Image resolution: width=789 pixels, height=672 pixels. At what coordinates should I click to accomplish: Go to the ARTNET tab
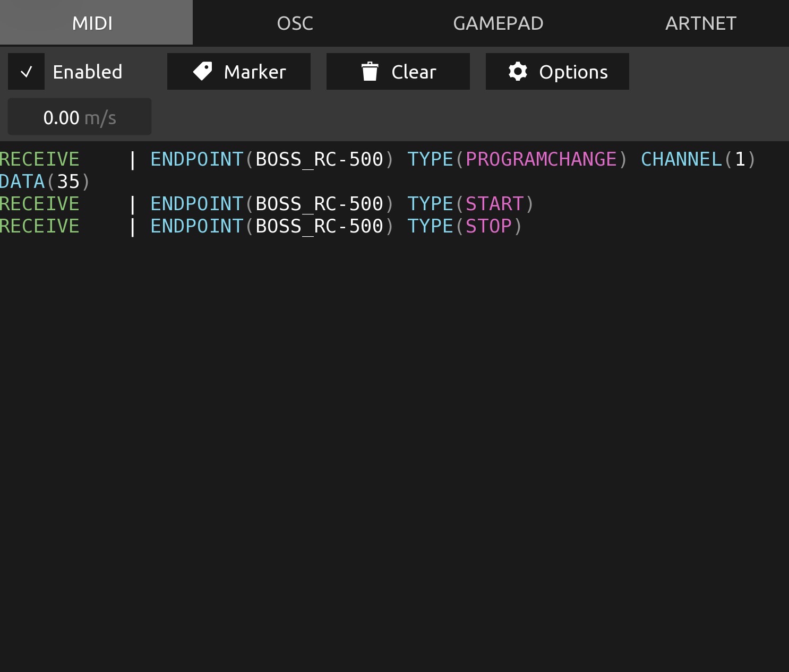[x=701, y=23]
